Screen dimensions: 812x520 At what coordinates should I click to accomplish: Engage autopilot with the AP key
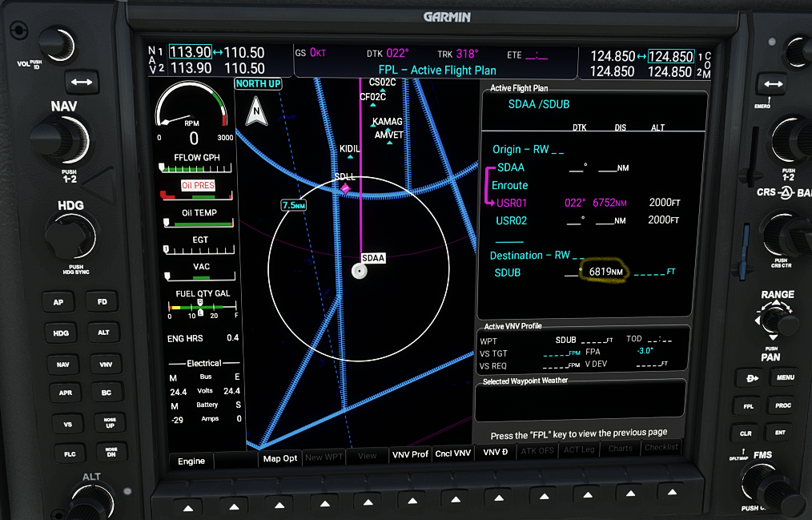coord(58,302)
